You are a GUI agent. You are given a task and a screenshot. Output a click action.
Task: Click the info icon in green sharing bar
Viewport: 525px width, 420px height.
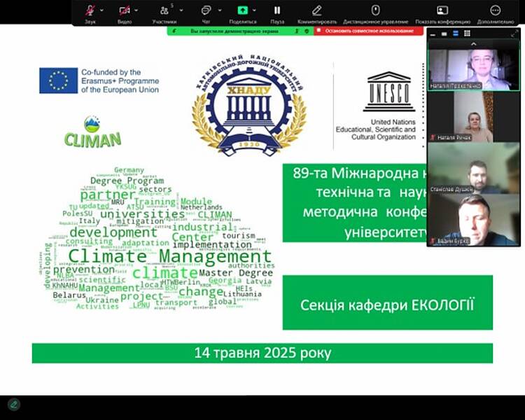point(297,31)
